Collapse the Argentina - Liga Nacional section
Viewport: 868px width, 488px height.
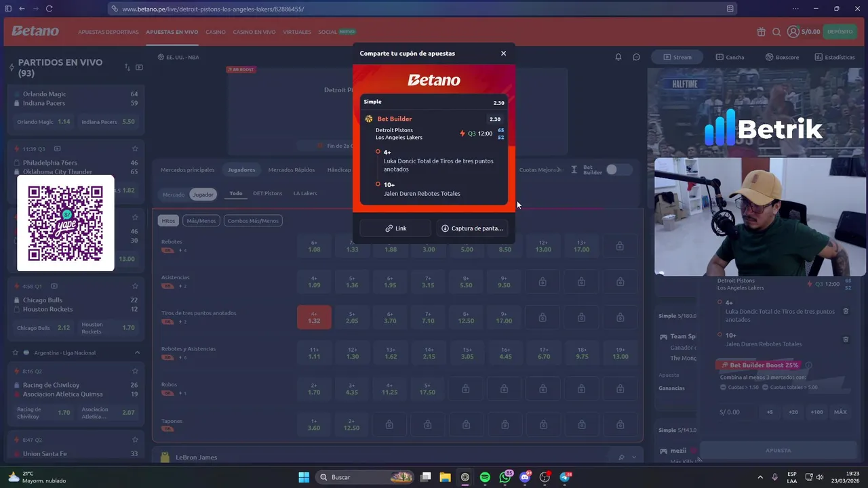[137, 352]
